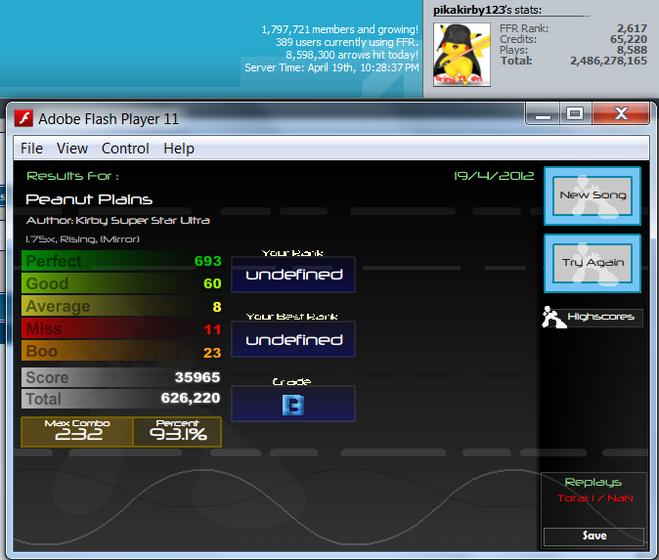Click the Adobe Flash Player logo icon

click(24, 118)
